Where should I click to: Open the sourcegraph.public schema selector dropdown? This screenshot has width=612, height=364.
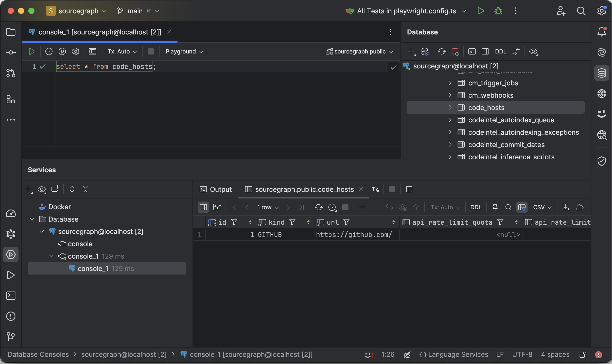pos(360,51)
